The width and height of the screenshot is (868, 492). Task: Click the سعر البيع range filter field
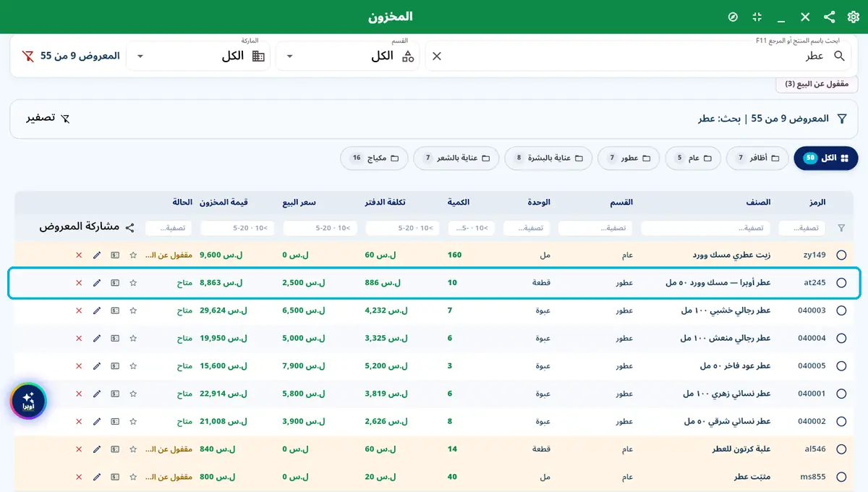click(321, 228)
